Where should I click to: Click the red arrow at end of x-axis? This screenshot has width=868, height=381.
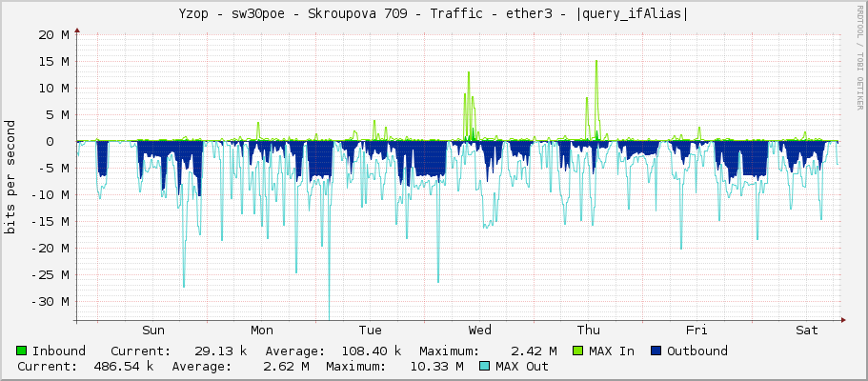coord(843,319)
